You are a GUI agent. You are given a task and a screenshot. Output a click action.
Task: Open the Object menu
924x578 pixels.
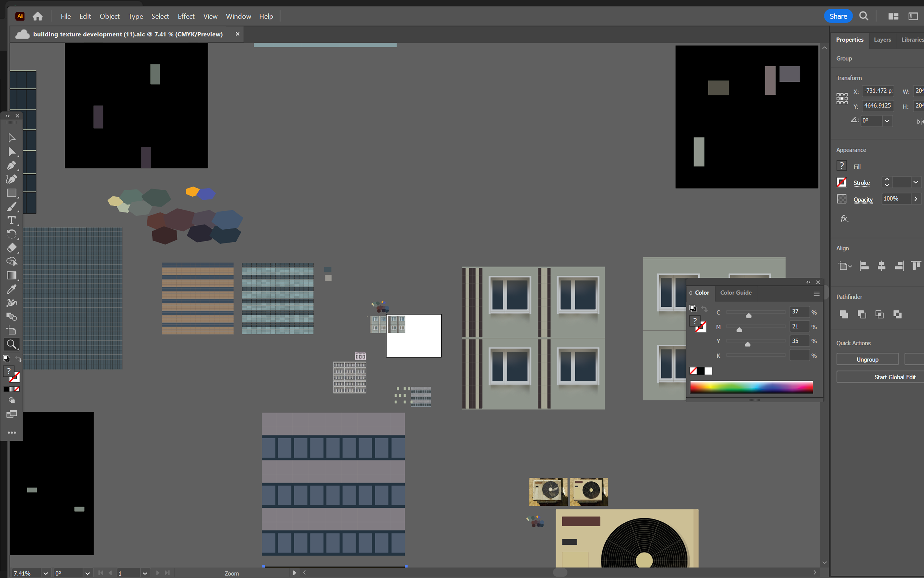(109, 16)
